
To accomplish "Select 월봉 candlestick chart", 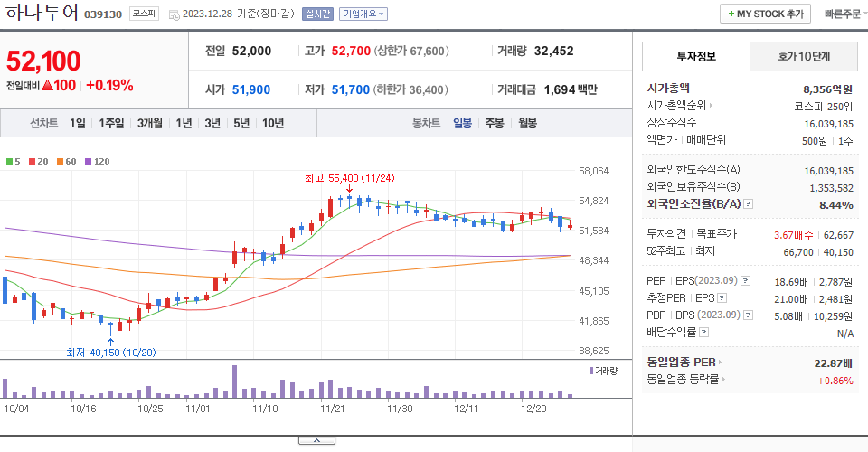I will tap(527, 123).
